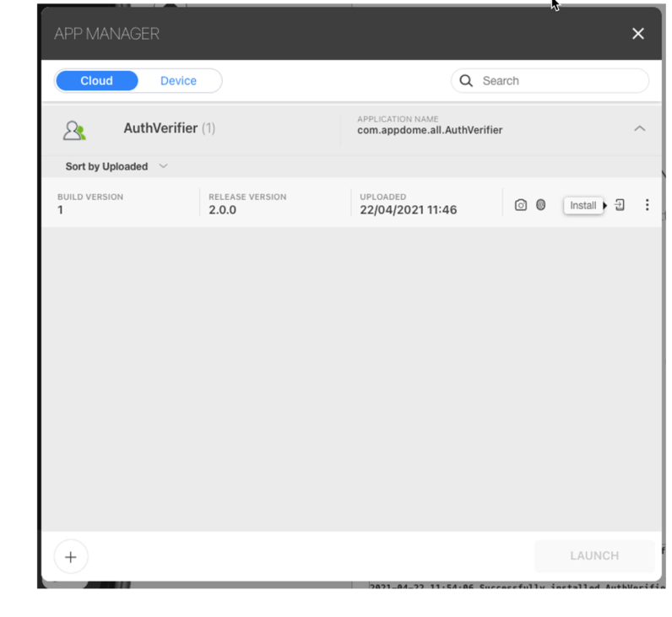Click the install-to-device icon
The width and height of the screenshot is (672, 617).
tap(621, 205)
